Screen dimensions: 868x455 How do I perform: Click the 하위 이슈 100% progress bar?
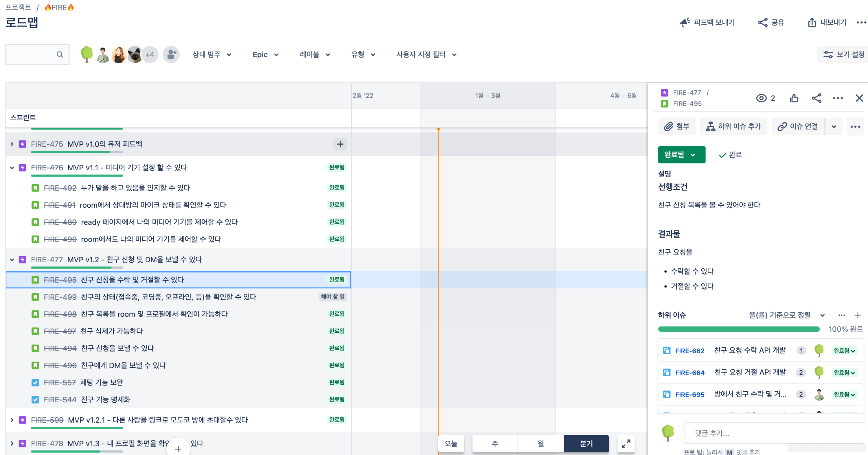pos(739,329)
